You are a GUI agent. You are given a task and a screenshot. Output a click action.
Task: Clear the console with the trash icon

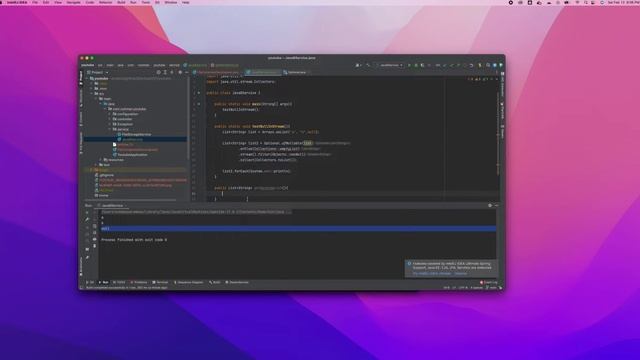[94, 246]
